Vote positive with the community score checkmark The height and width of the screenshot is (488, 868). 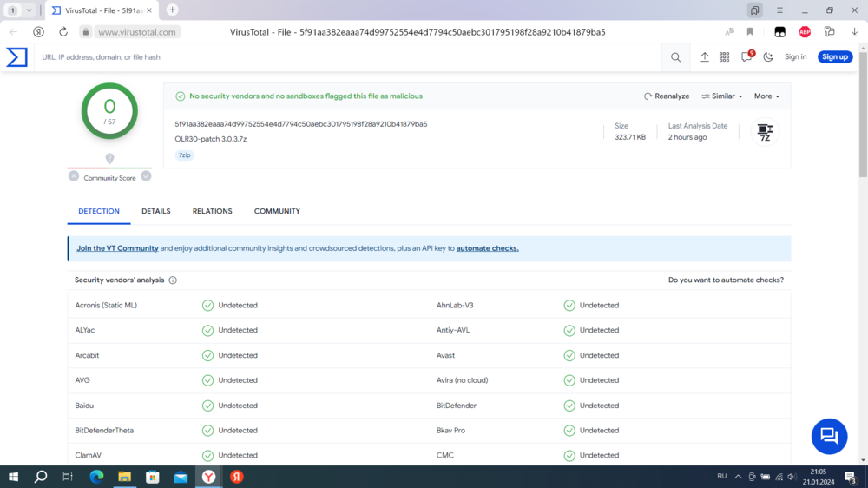pyautogui.click(x=146, y=176)
